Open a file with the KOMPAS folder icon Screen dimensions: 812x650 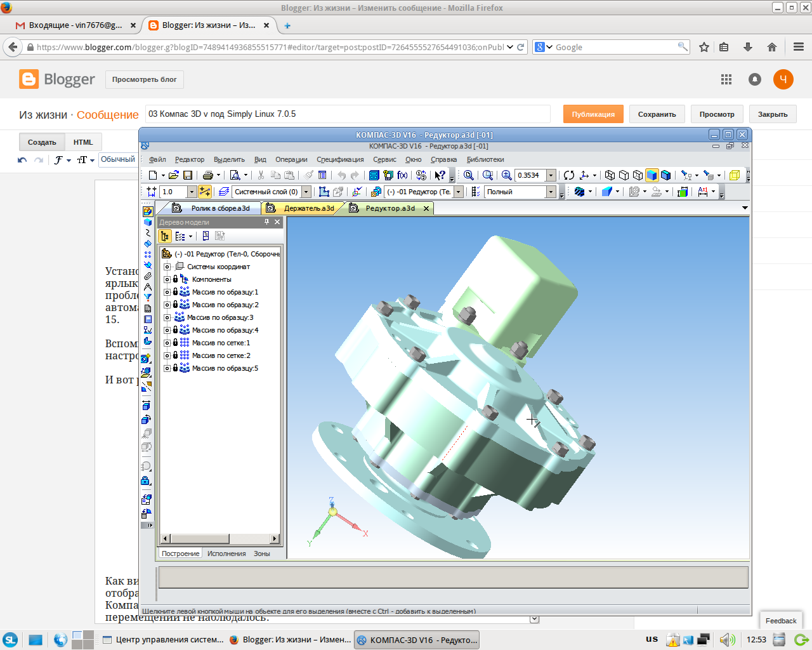pos(174,175)
